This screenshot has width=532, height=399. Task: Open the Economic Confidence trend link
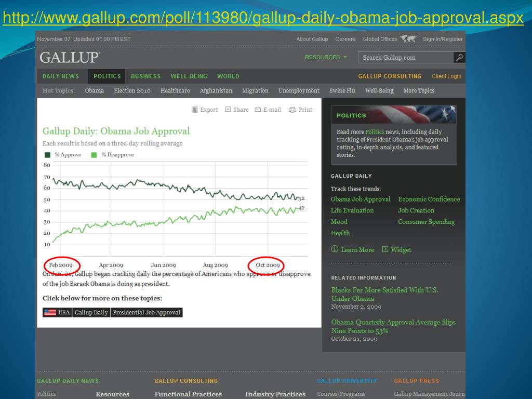429,199
